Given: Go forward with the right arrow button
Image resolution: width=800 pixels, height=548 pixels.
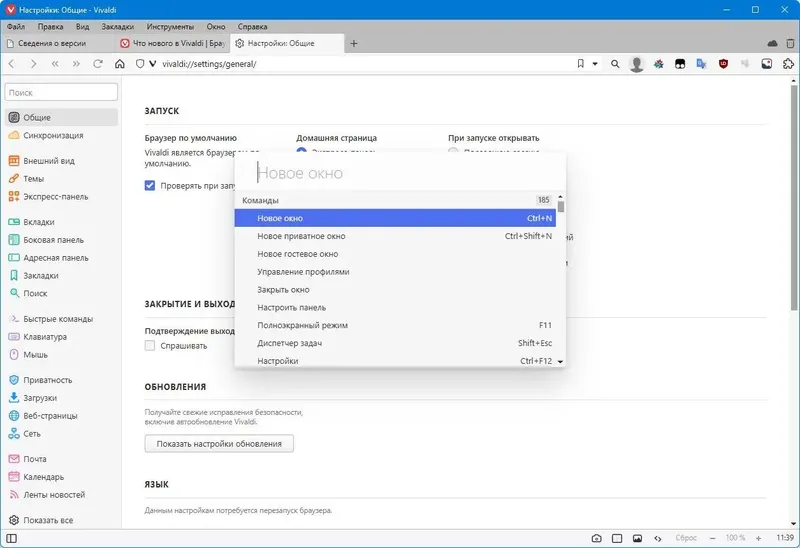Looking at the screenshot, I should [34, 64].
